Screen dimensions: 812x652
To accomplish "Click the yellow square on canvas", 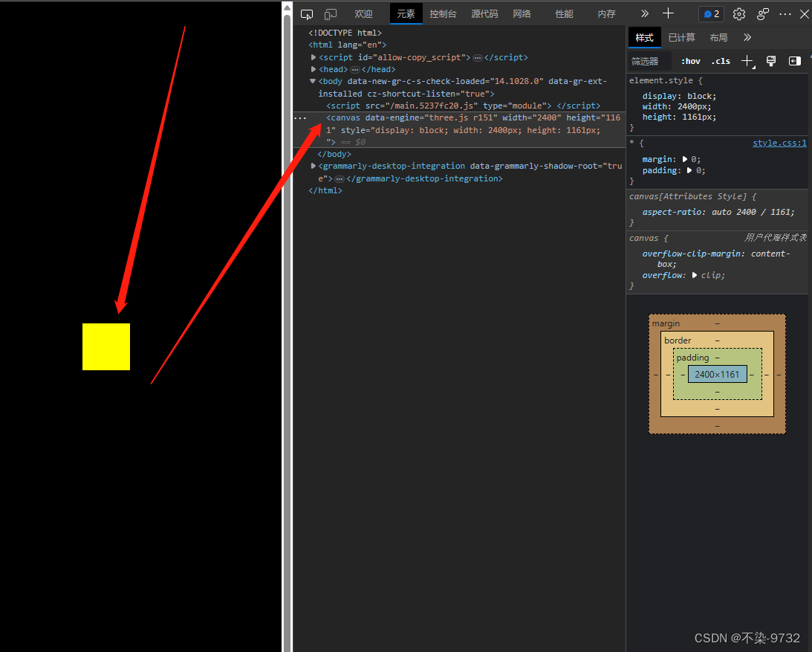I will [x=106, y=346].
